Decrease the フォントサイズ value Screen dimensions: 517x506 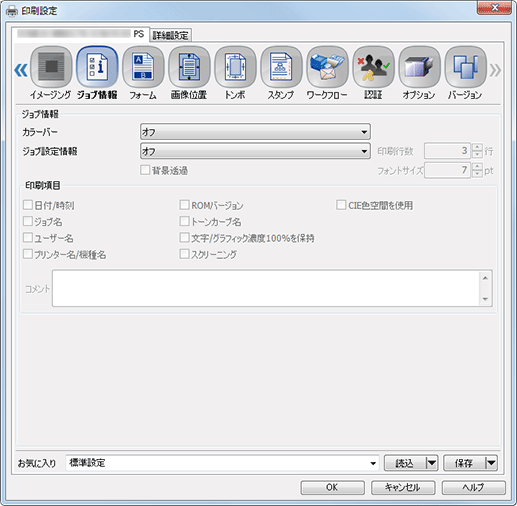(x=478, y=174)
